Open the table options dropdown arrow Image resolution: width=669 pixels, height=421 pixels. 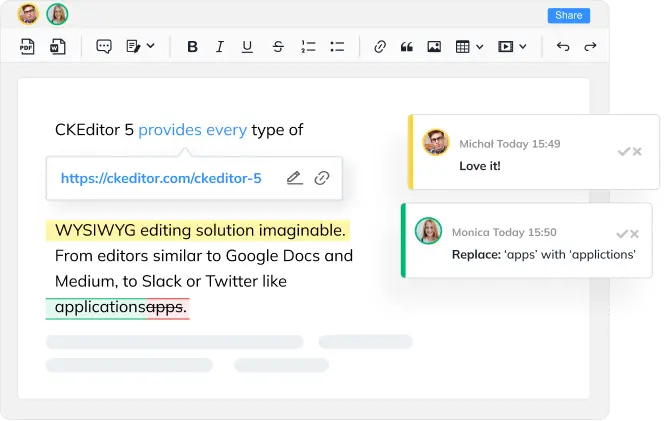480,46
